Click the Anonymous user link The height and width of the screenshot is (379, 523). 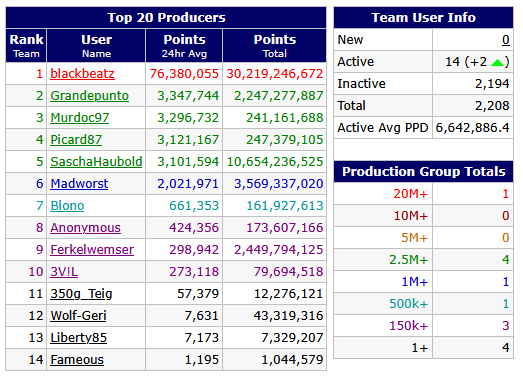(85, 228)
